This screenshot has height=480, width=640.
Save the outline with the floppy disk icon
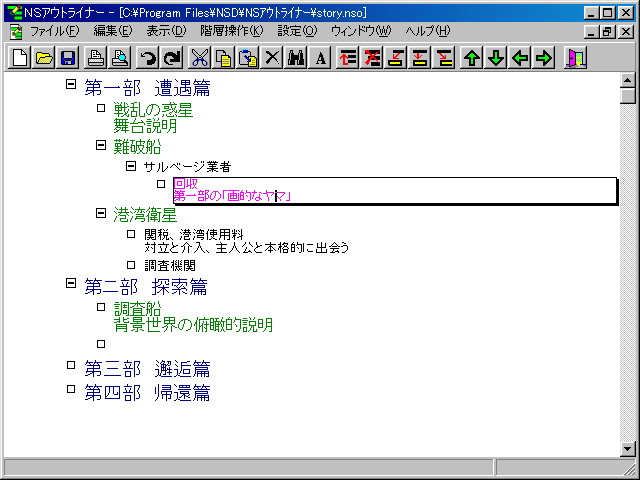(68, 58)
